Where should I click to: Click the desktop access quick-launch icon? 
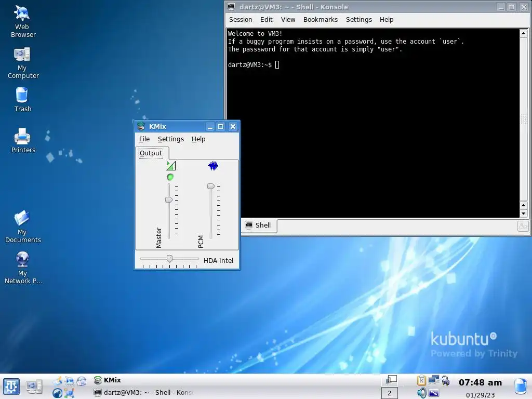pyautogui.click(x=57, y=381)
